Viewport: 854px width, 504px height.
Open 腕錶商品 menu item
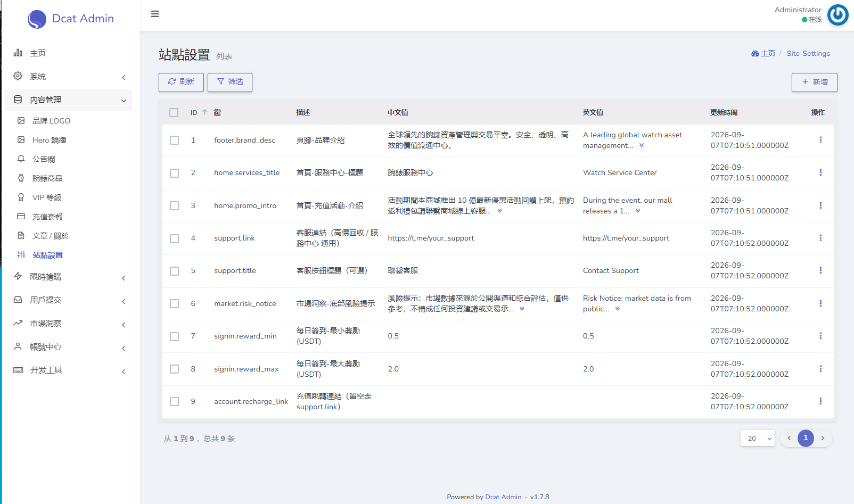(70, 178)
